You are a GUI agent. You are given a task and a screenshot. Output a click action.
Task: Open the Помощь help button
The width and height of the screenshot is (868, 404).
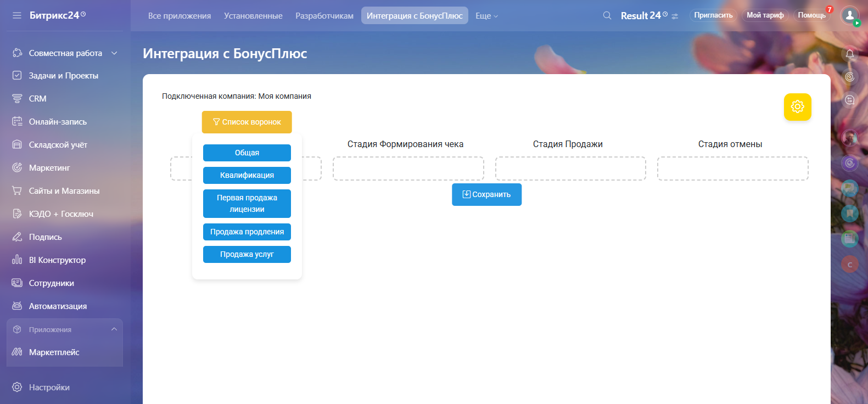812,15
